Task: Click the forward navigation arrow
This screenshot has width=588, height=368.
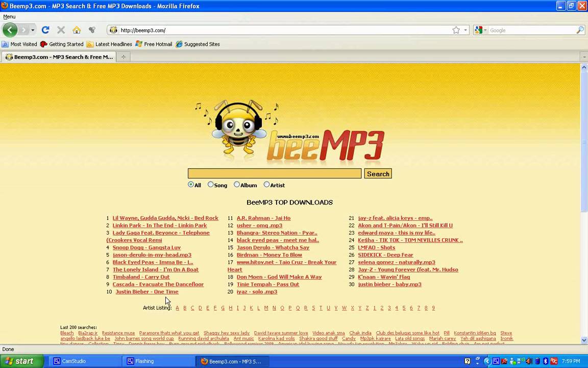Action: click(23, 30)
